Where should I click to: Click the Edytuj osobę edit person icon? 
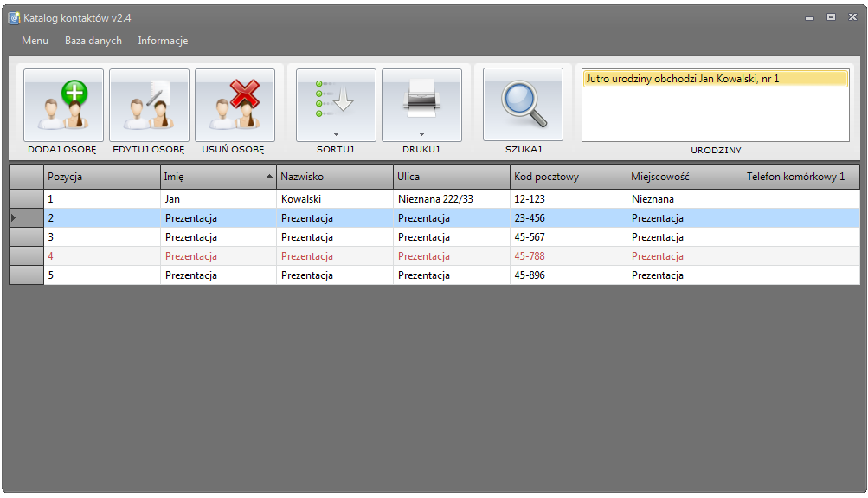(149, 106)
